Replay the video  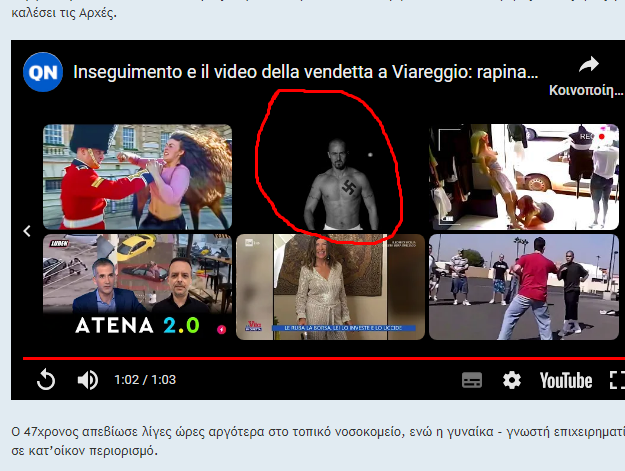(x=46, y=379)
